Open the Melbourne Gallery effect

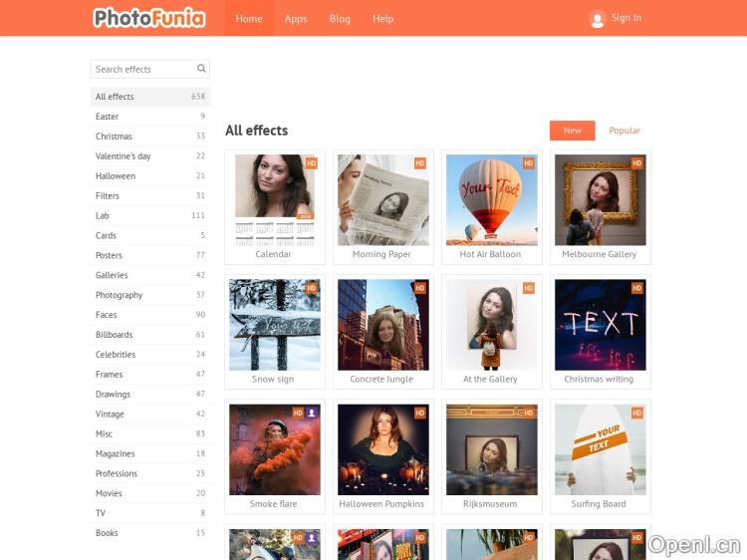[x=601, y=207]
